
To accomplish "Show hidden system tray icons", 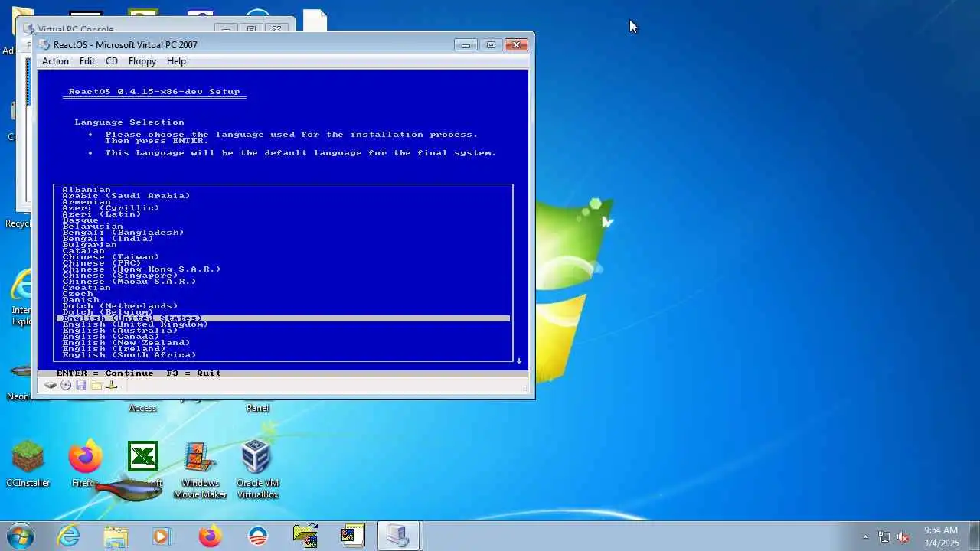I will point(865,536).
